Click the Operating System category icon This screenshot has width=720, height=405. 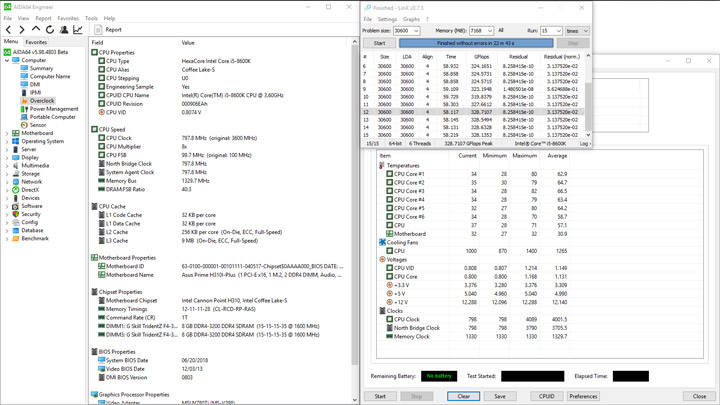pyautogui.click(x=16, y=141)
